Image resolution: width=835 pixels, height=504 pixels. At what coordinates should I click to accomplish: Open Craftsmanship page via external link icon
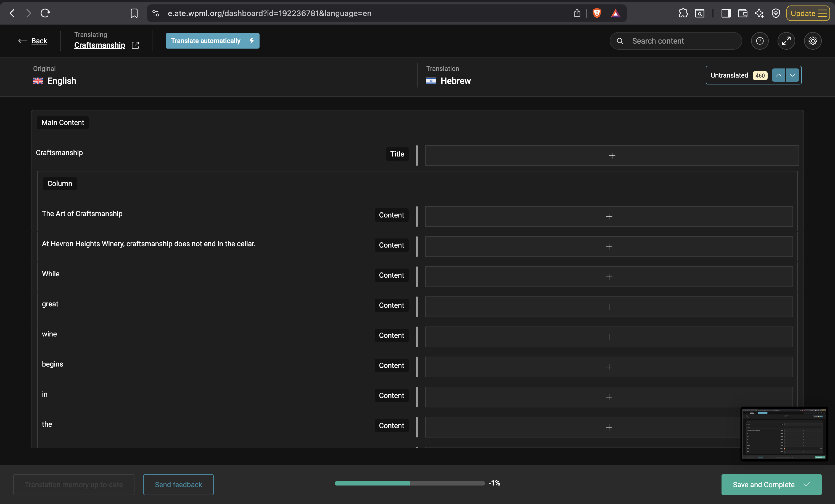click(135, 45)
